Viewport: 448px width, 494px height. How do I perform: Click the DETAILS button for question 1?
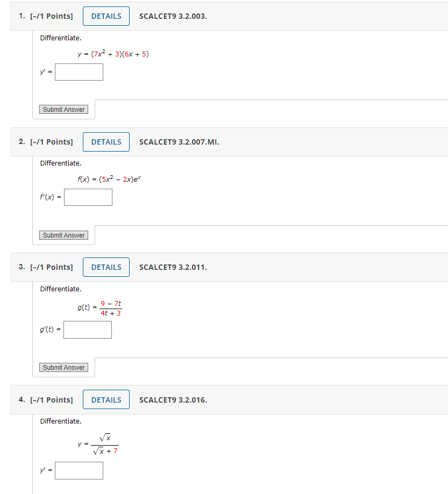pyautogui.click(x=106, y=16)
